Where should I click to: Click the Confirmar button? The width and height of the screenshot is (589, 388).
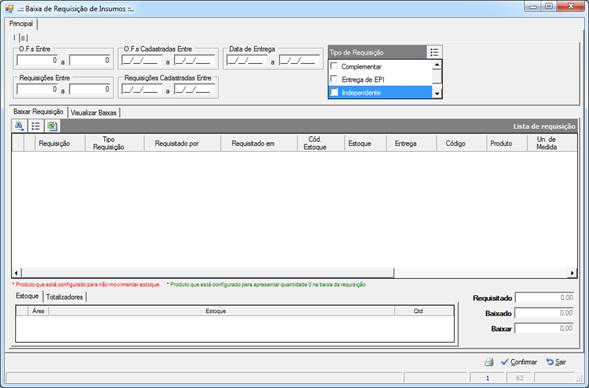click(519, 362)
